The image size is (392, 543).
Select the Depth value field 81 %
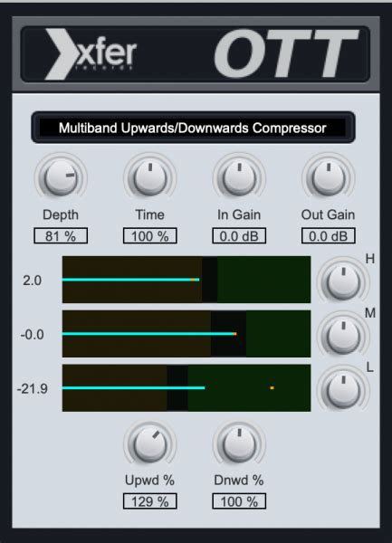(61, 236)
